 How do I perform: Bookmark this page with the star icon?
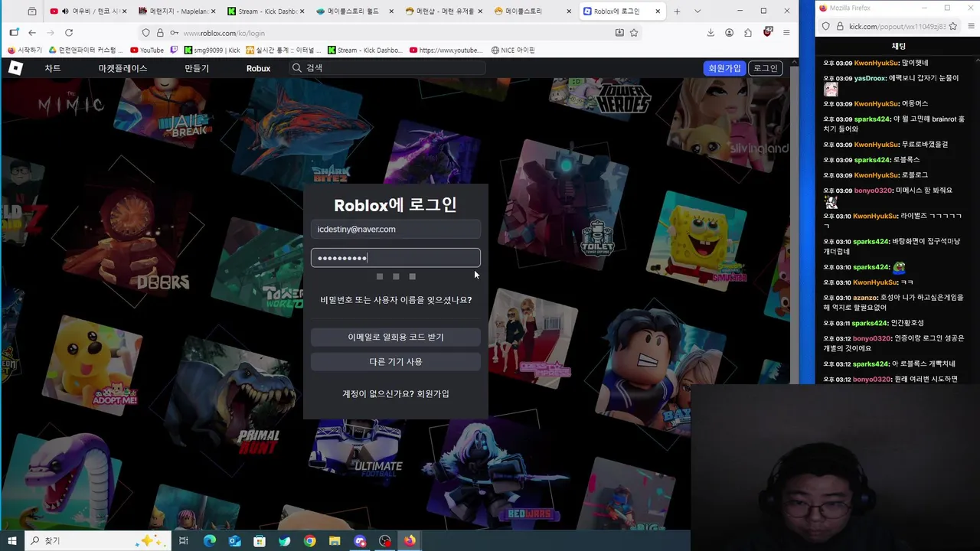tap(634, 33)
